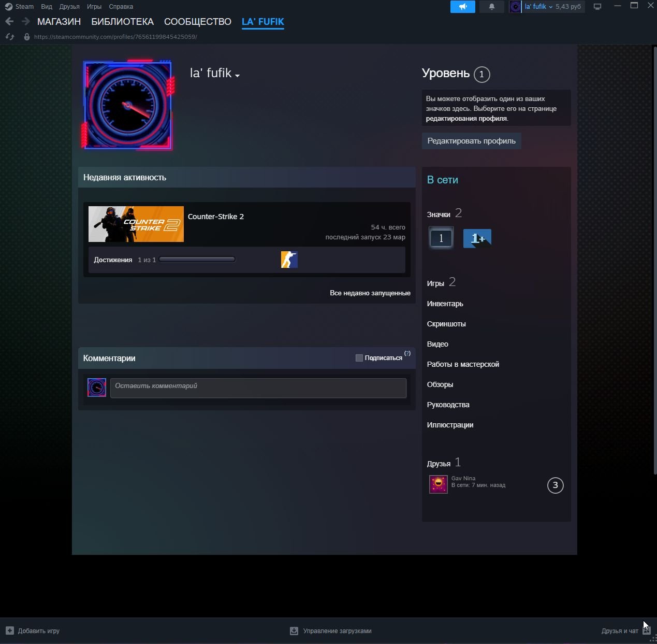This screenshot has width=657, height=644.
Task: Open the large la' fufik profile avatar
Action: click(x=127, y=105)
